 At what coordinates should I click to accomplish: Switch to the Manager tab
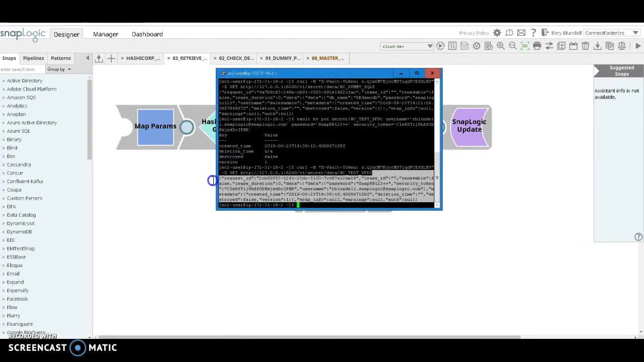click(x=106, y=34)
